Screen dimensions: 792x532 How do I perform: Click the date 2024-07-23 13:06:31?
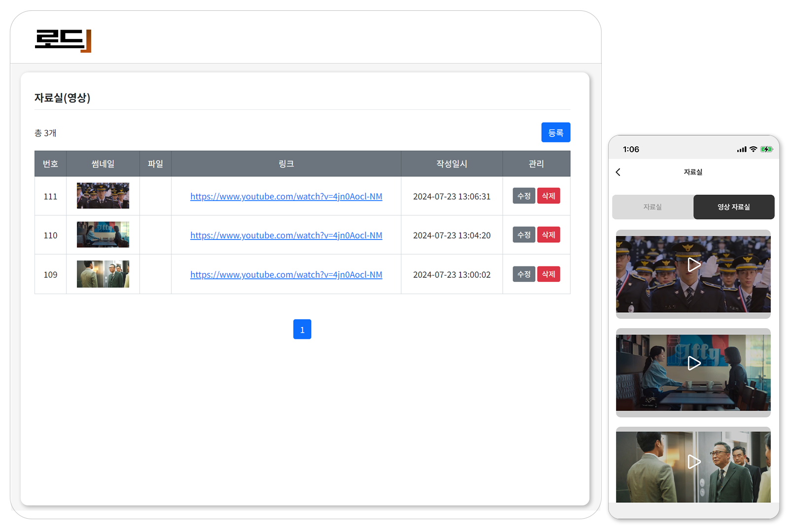[x=452, y=197]
